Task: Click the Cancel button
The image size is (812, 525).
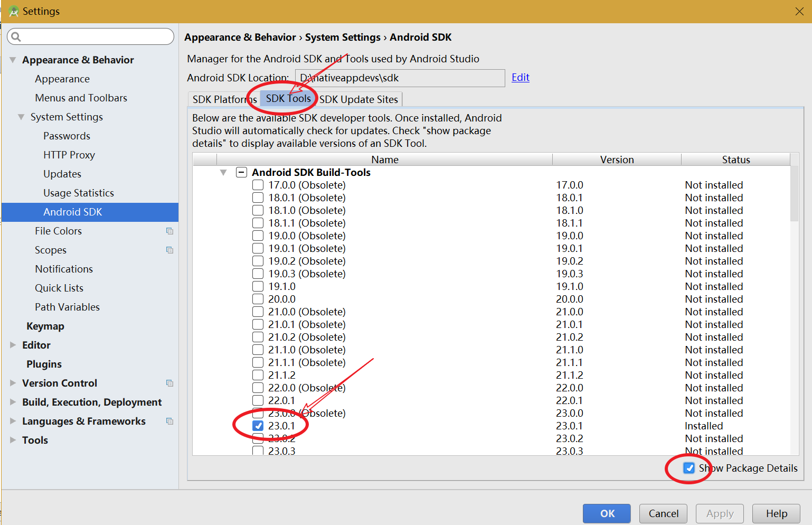Action: (x=663, y=513)
